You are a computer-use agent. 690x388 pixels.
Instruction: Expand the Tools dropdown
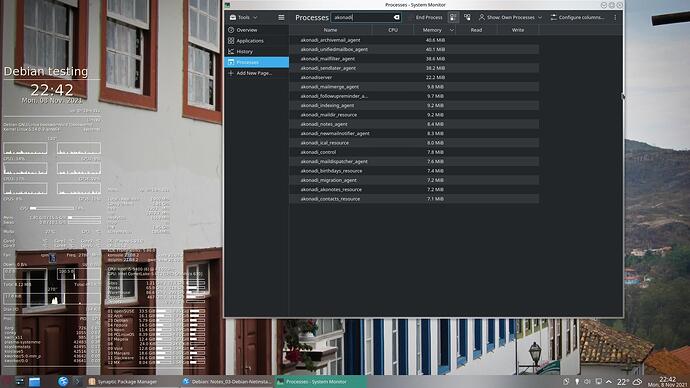(244, 17)
